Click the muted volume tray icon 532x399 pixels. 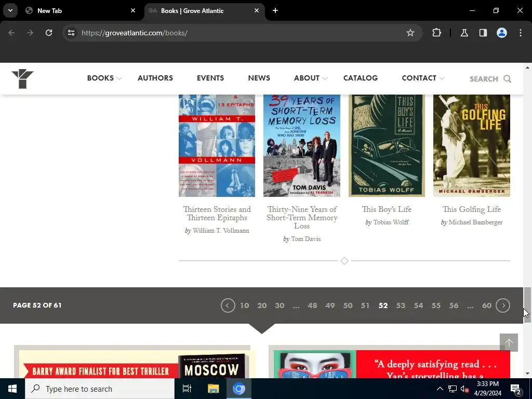465,389
